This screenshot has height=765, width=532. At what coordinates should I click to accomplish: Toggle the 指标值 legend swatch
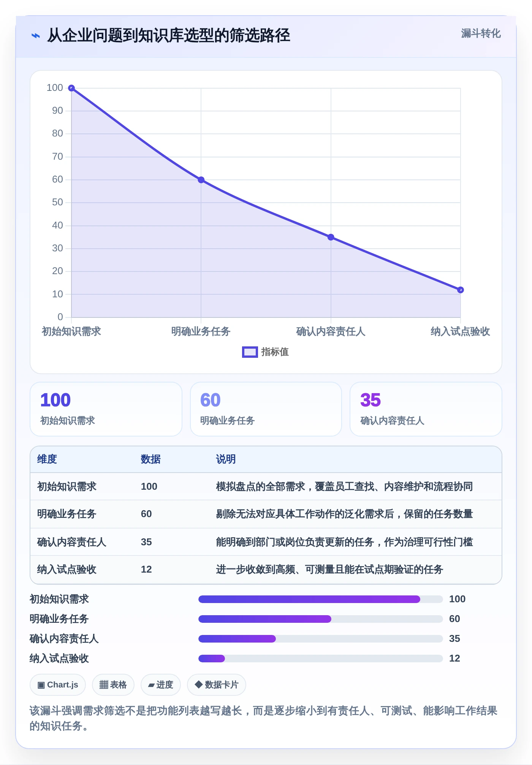[x=250, y=352]
